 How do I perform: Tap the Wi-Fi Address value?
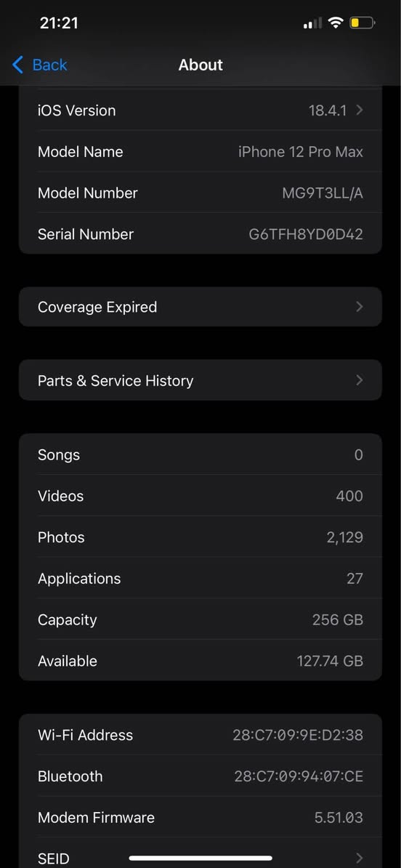(x=298, y=735)
